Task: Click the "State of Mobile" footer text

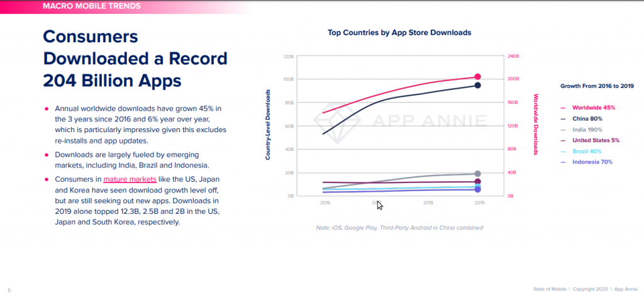Action: click(x=551, y=289)
